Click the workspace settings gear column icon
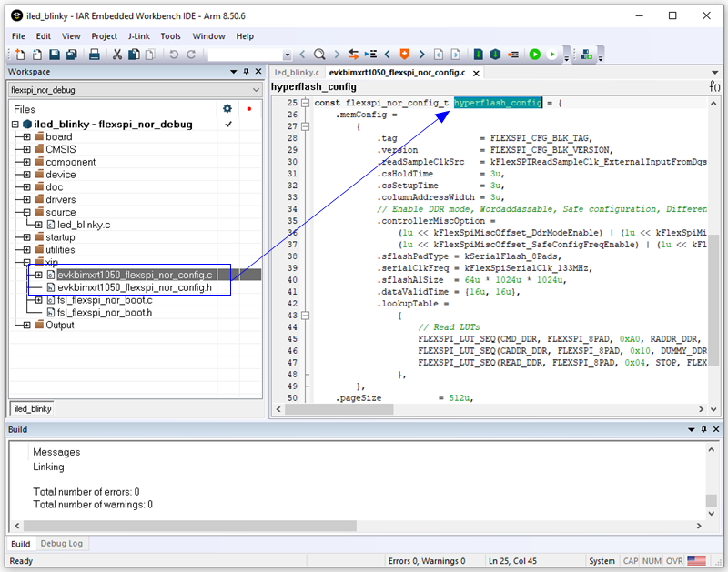Screen dimensions: 728x572 pyautogui.click(x=227, y=108)
